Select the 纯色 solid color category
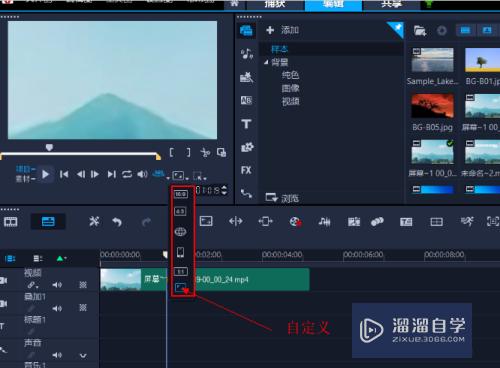Image resolution: width=500 pixels, height=368 pixels. pos(290,75)
